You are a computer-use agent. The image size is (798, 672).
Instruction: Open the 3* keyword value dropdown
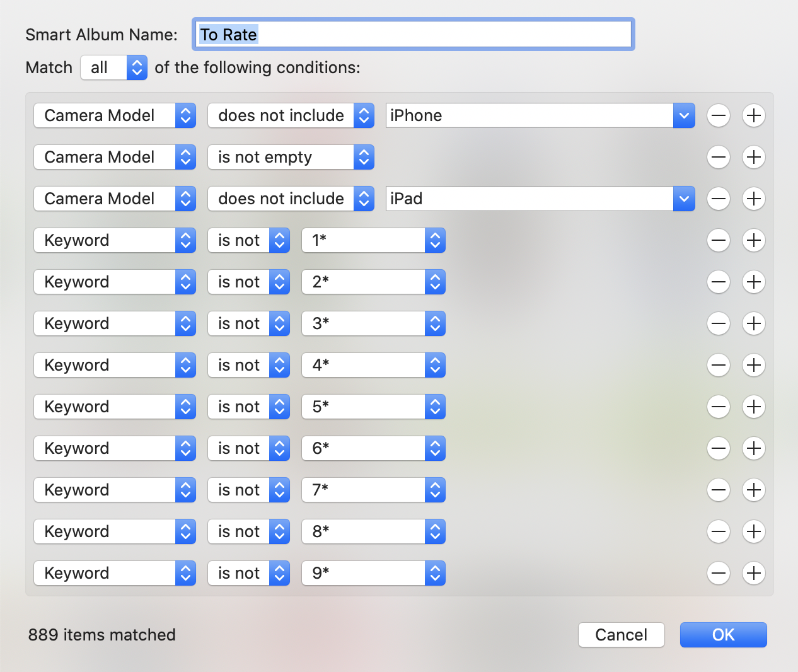click(x=373, y=323)
